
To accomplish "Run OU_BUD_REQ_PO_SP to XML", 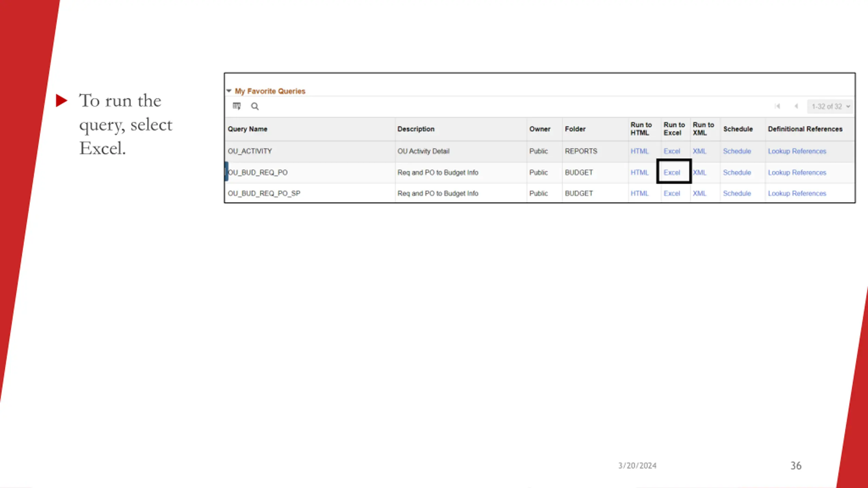I will point(699,193).
